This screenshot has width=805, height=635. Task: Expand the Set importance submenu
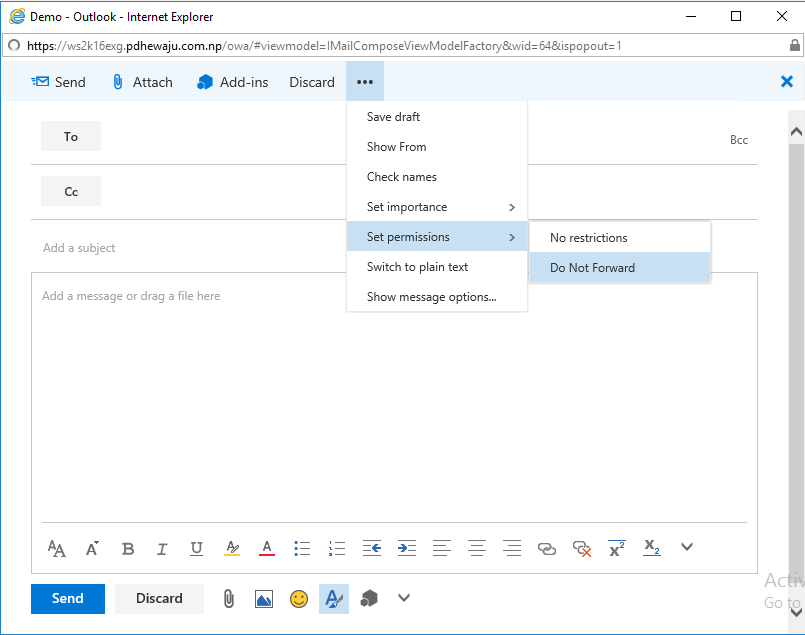(x=437, y=207)
